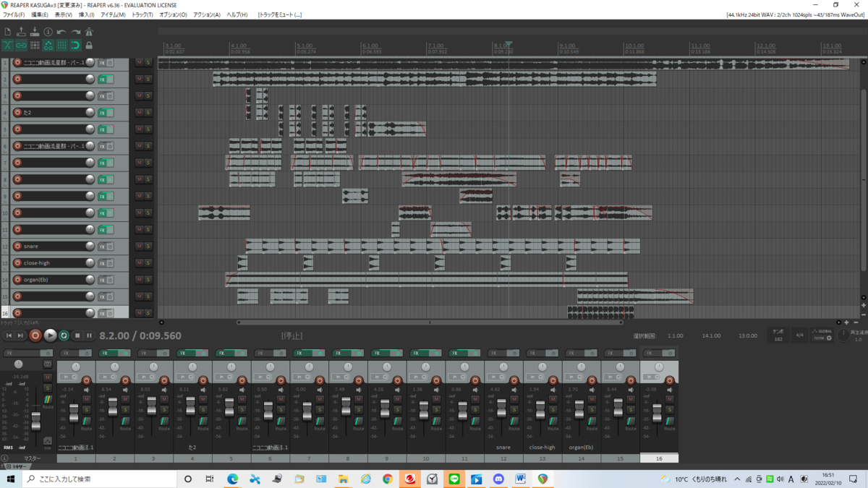Image resolution: width=868 pixels, height=488 pixels.
Task: Toggle snap magnet icon in toolbar
Action: tap(75, 46)
